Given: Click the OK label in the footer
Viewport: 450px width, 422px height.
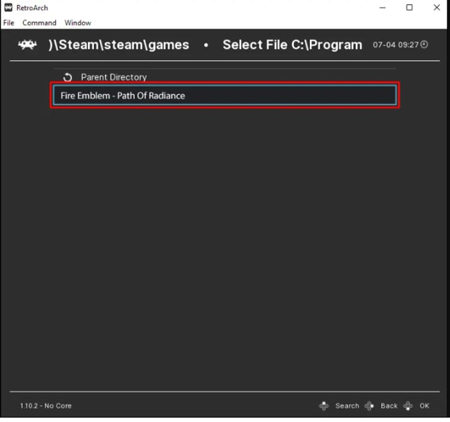Looking at the screenshot, I should [424, 406].
